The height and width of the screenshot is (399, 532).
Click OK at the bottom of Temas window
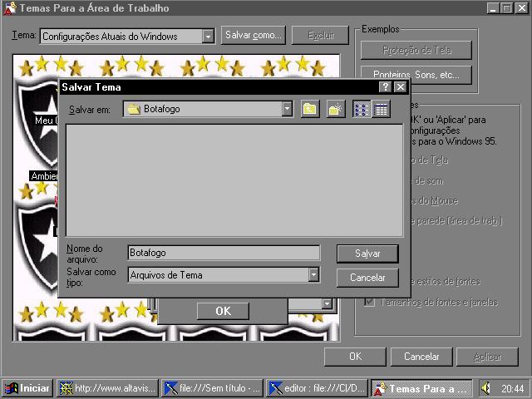pyautogui.click(x=355, y=357)
